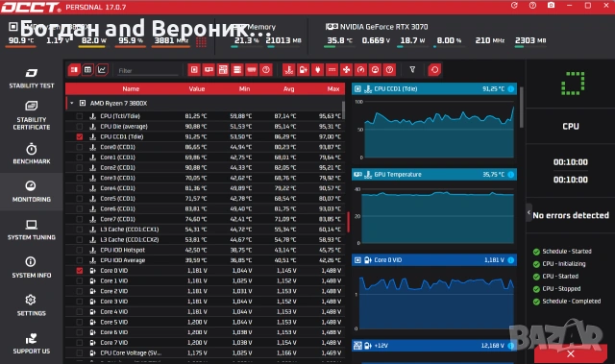615x364 pixels.
Task: Select Monitoring in sidebar
Action: pyautogui.click(x=32, y=191)
